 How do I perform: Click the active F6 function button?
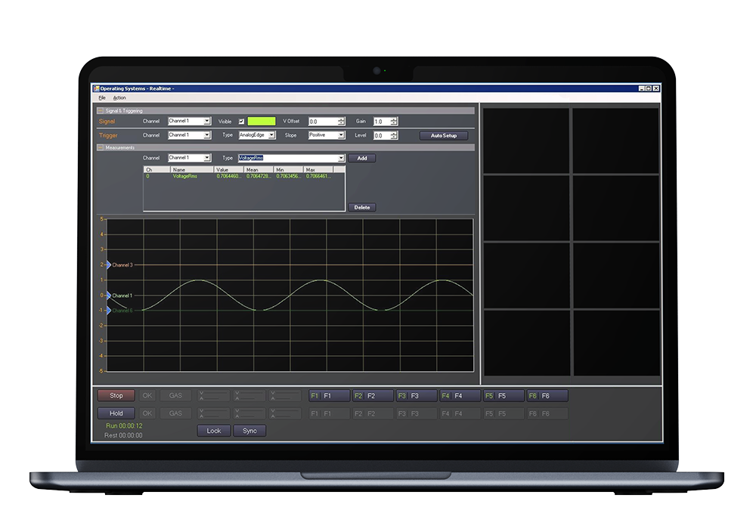[547, 396]
